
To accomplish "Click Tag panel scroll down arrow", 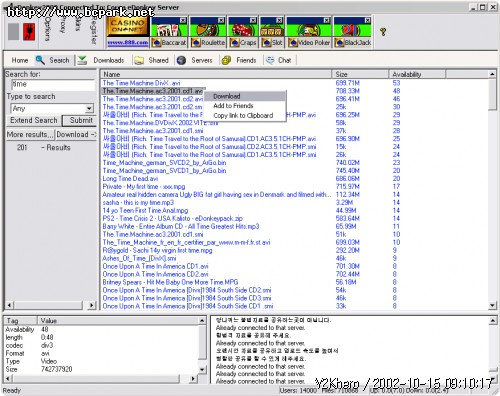I will pos(202,369).
